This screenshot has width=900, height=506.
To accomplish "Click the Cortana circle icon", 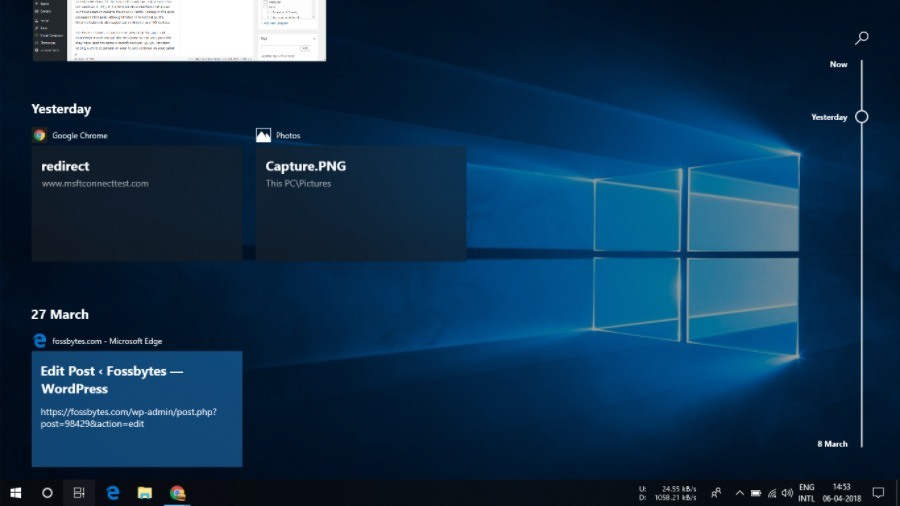I will point(47,493).
